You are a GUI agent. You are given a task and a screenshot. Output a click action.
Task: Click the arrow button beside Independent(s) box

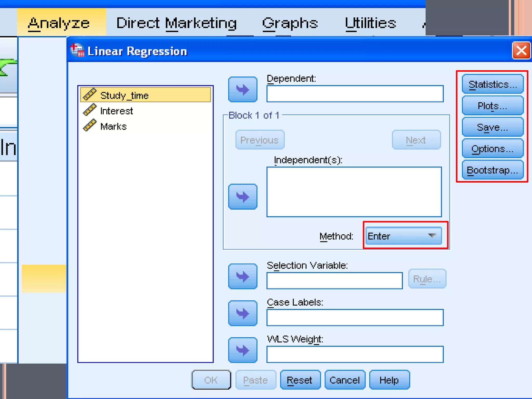coord(243,197)
